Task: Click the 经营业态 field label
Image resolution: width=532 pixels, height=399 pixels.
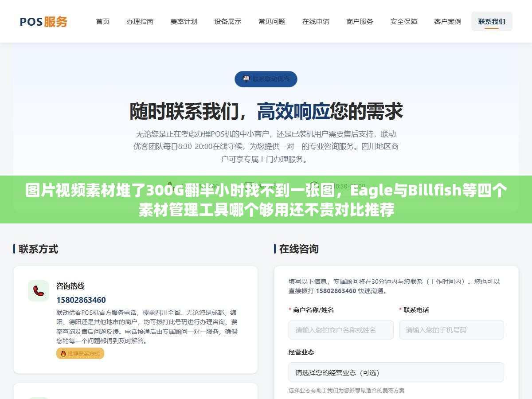Action: [301, 352]
